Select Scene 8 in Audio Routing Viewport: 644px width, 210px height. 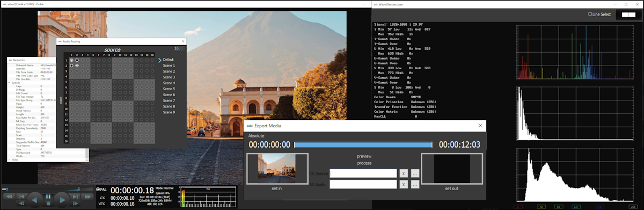pos(169,106)
